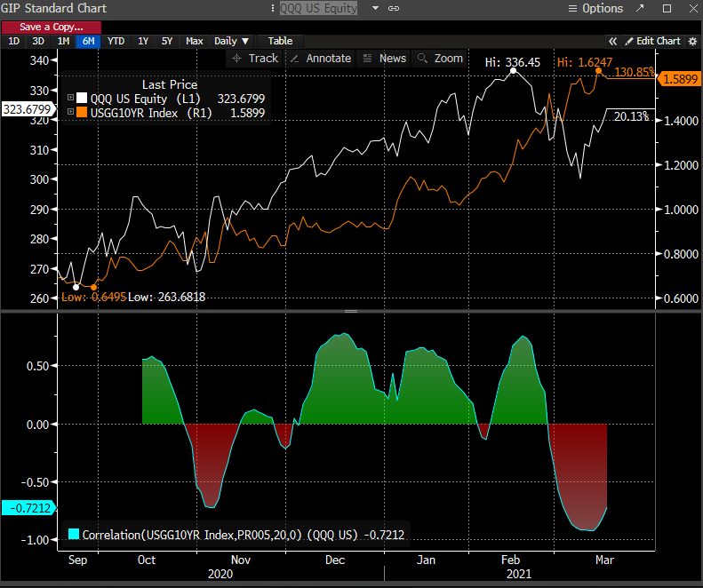The image size is (703, 588).
Task: Select the Zoom magnifier tool
Action: point(441,59)
